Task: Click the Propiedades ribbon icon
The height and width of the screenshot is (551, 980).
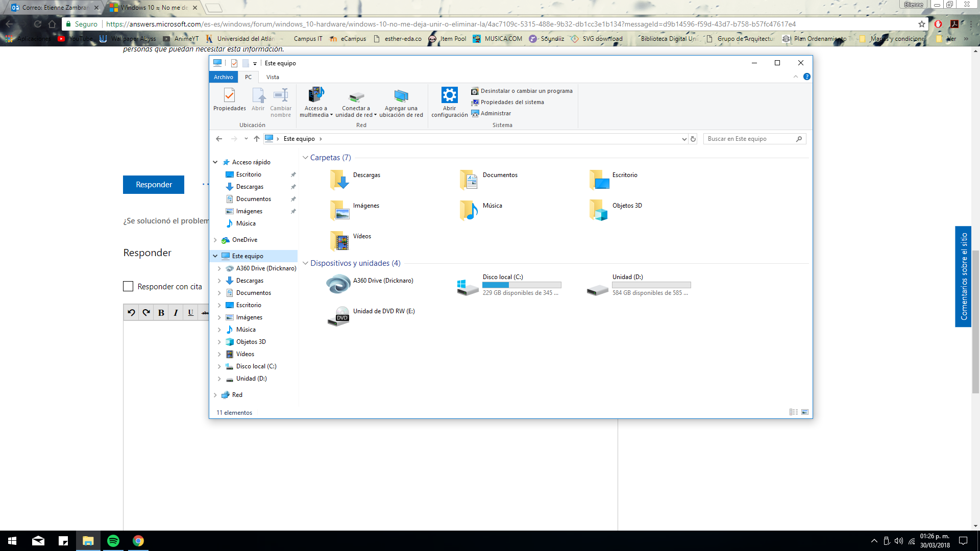Action: (229, 95)
